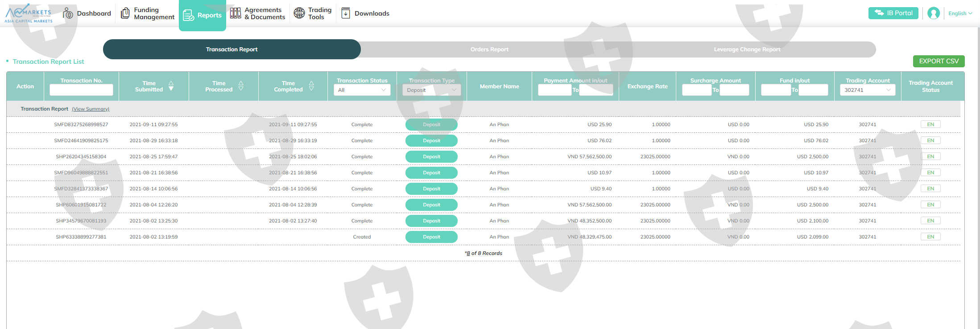Sort by Time Submitted arrows
The image size is (980, 329).
tap(171, 86)
